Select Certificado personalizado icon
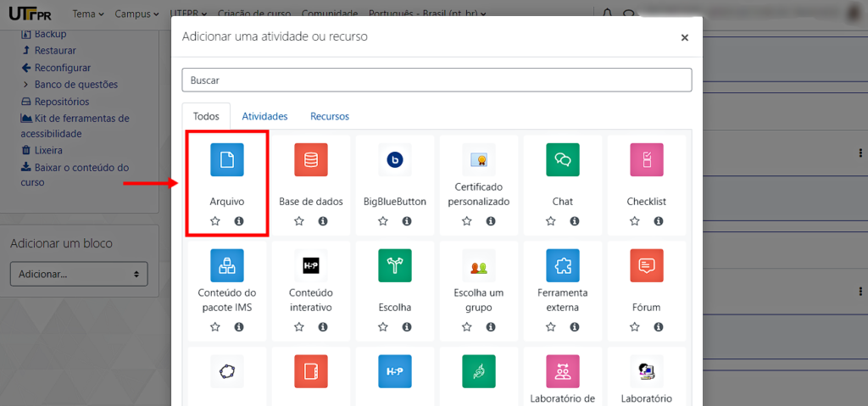868x406 pixels. click(x=479, y=159)
